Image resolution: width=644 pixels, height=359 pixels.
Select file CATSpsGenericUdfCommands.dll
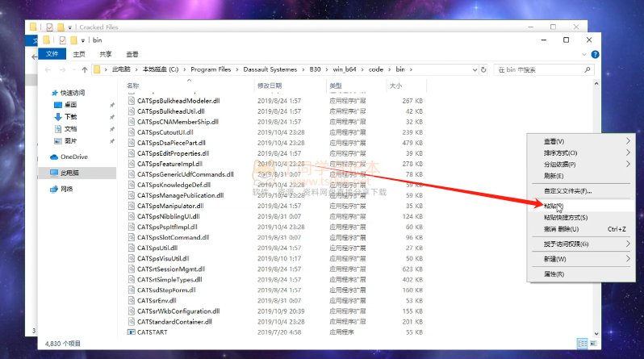186,174
